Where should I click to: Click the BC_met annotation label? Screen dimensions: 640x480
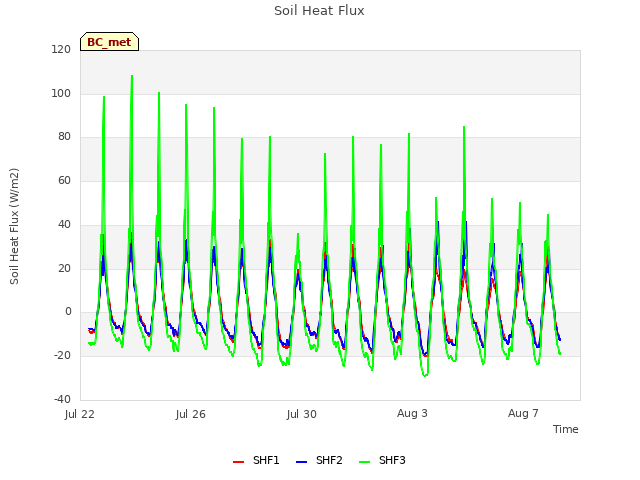[x=109, y=42]
